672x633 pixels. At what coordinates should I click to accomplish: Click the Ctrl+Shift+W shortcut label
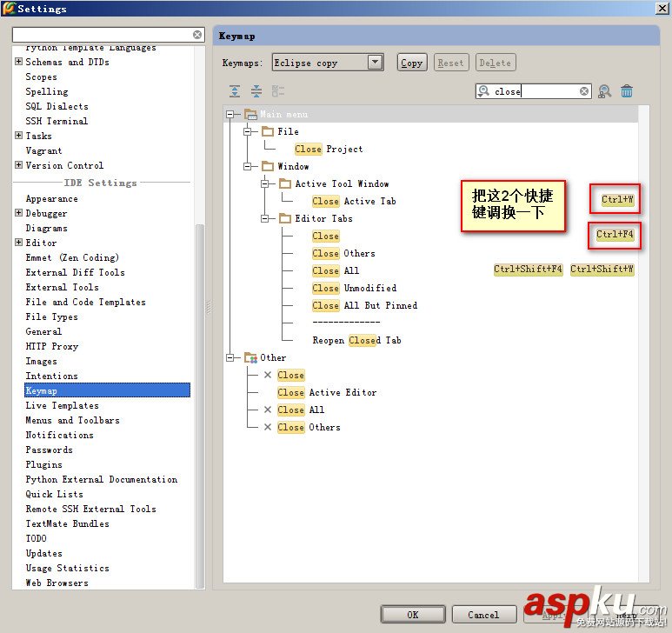click(x=602, y=270)
